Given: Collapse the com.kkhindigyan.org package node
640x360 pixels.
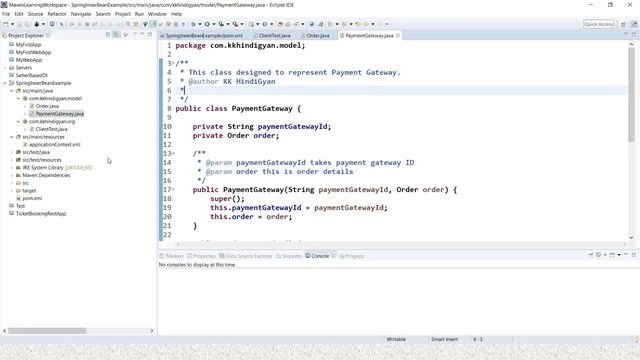Looking at the screenshot, I should (18, 122).
